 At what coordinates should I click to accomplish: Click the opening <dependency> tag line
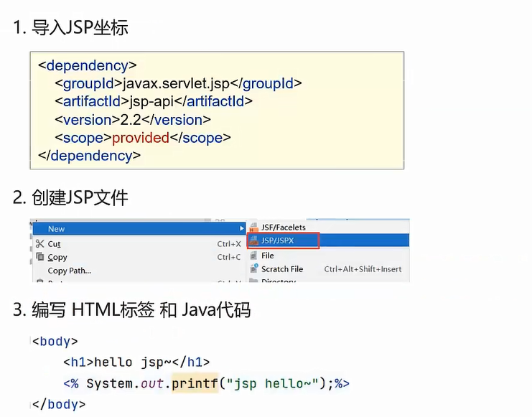coord(88,65)
